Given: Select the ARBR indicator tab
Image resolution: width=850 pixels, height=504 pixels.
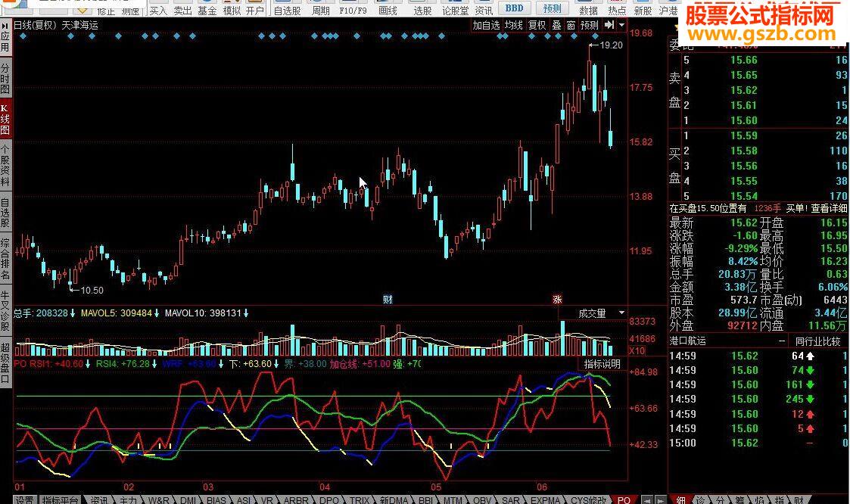Looking at the screenshot, I should pyautogui.click(x=296, y=499).
